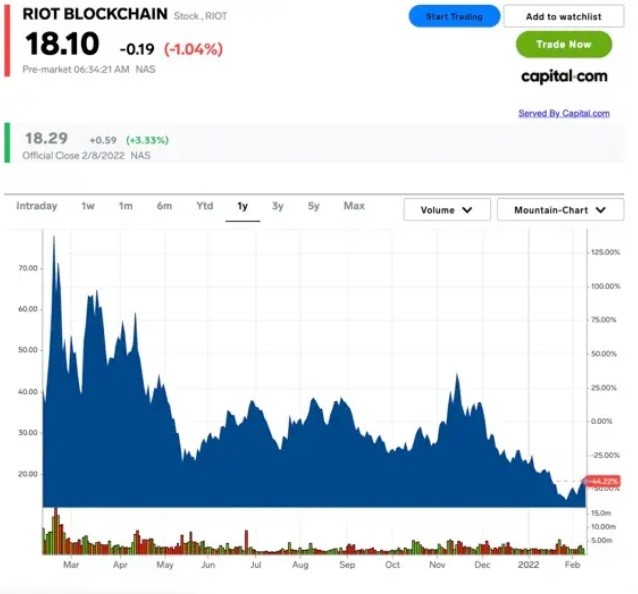Screen dimensions: 638x594
Task: Click the capital.com logo
Action: click(564, 76)
